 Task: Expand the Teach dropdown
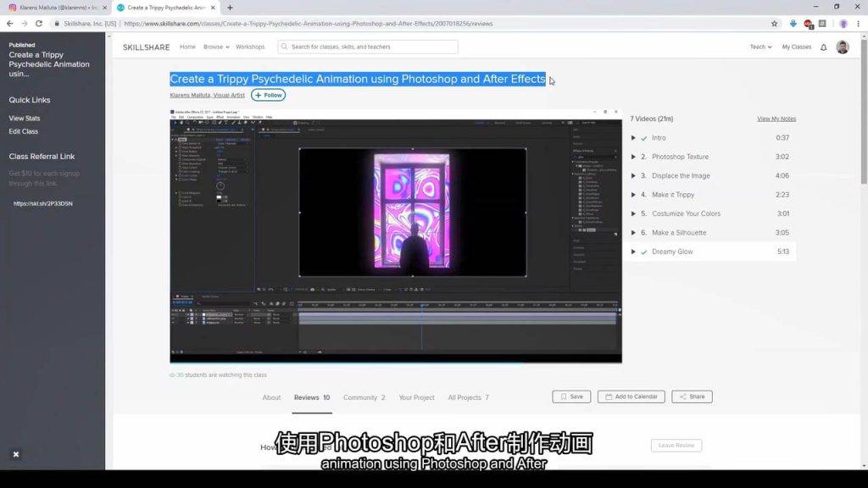tap(760, 47)
